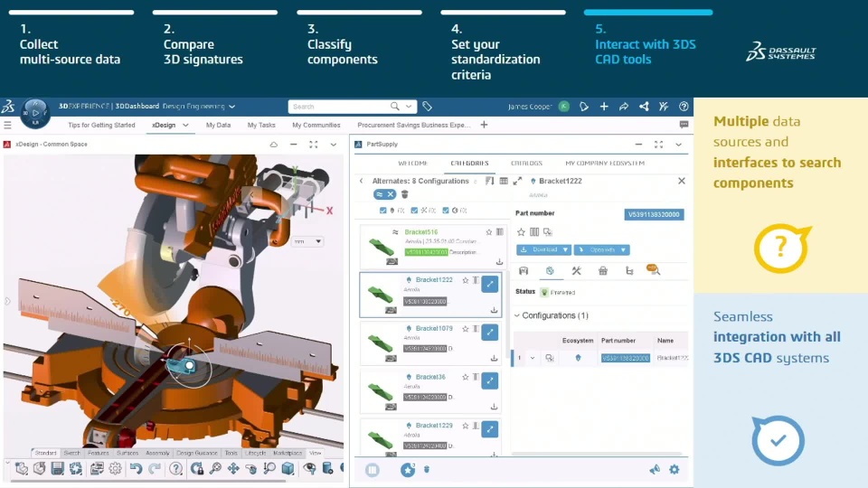Expand configuration row 1 chevron

[x=533, y=358]
